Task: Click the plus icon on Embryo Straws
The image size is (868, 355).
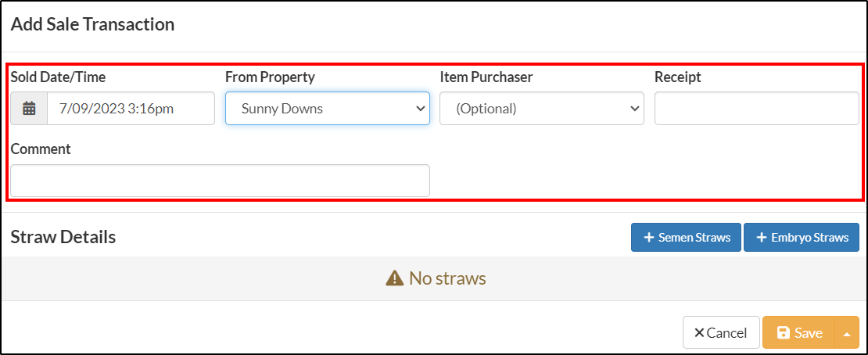Action: [x=762, y=238]
